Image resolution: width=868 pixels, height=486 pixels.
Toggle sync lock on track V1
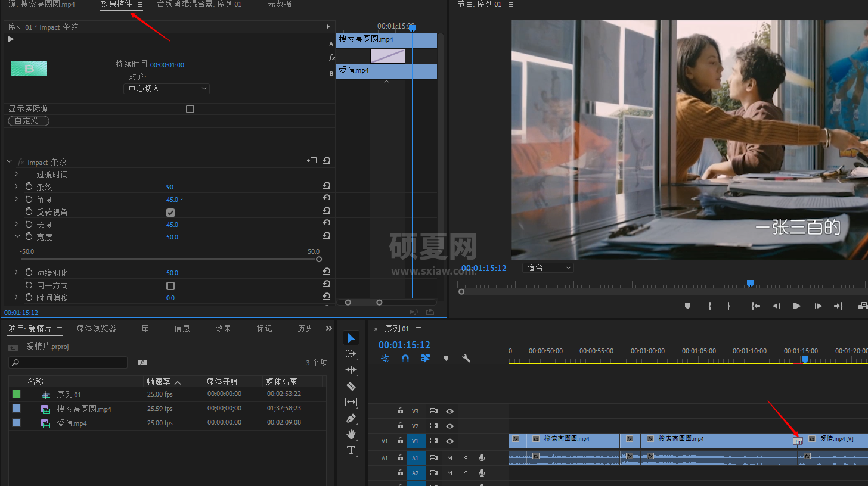point(433,441)
